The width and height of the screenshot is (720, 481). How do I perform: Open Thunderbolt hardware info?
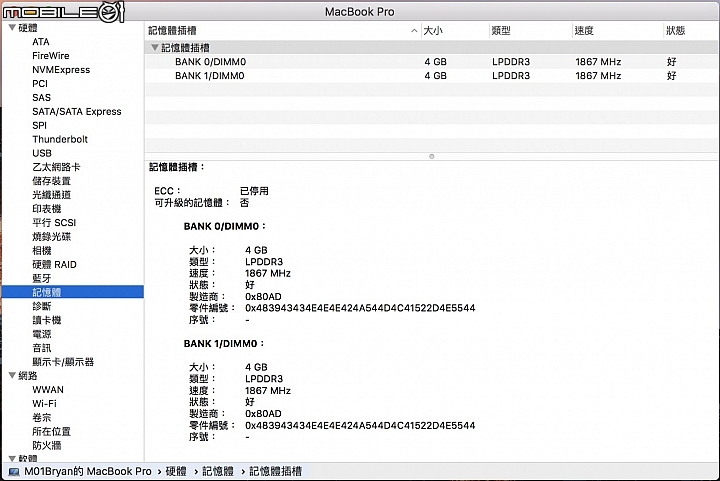click(x=60, y=139)
